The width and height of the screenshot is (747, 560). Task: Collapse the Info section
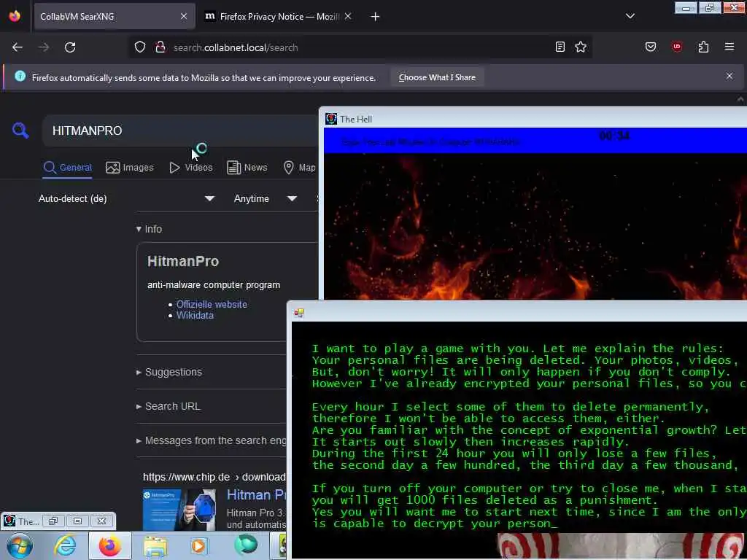pyautogui.click(x=149, y=229)
